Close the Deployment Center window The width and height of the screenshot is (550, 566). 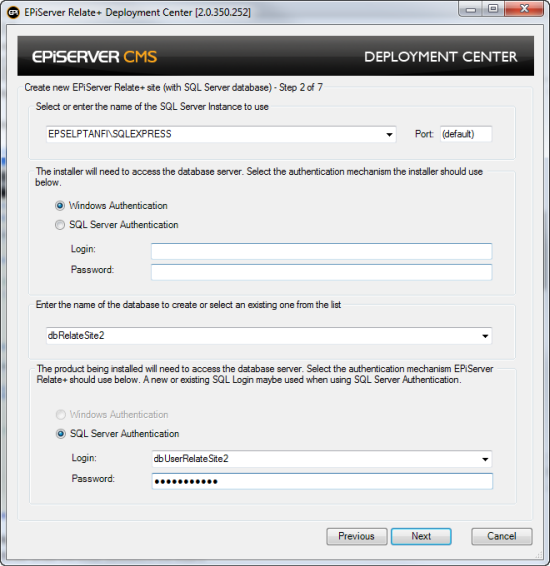(524, 9)
